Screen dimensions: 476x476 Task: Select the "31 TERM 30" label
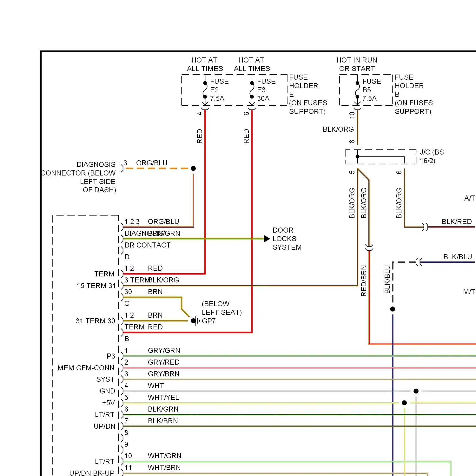coord(95,321)
